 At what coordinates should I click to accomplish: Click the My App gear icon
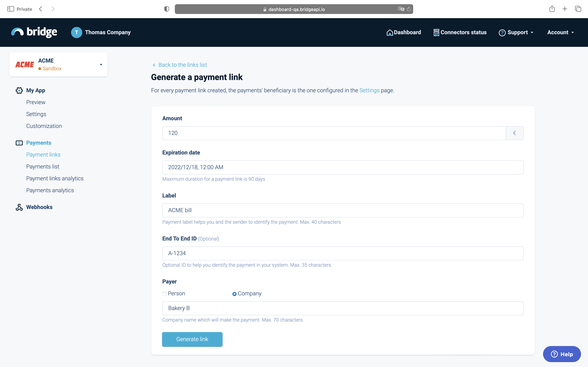coord(19,90)
